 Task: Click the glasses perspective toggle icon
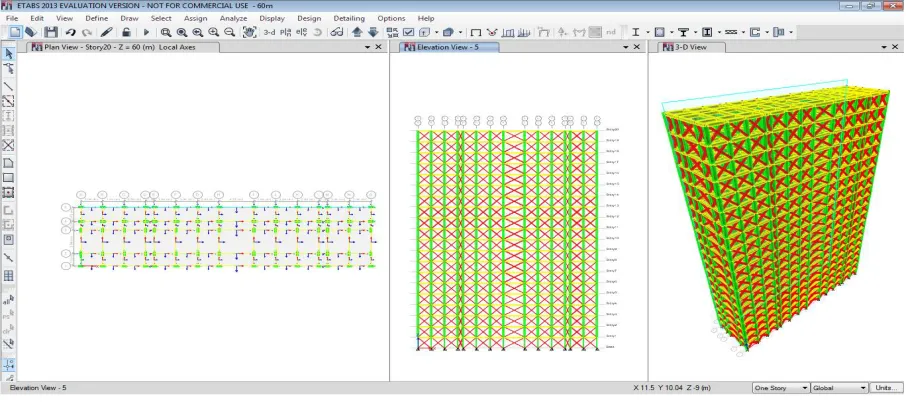click(x=337, y=32)
